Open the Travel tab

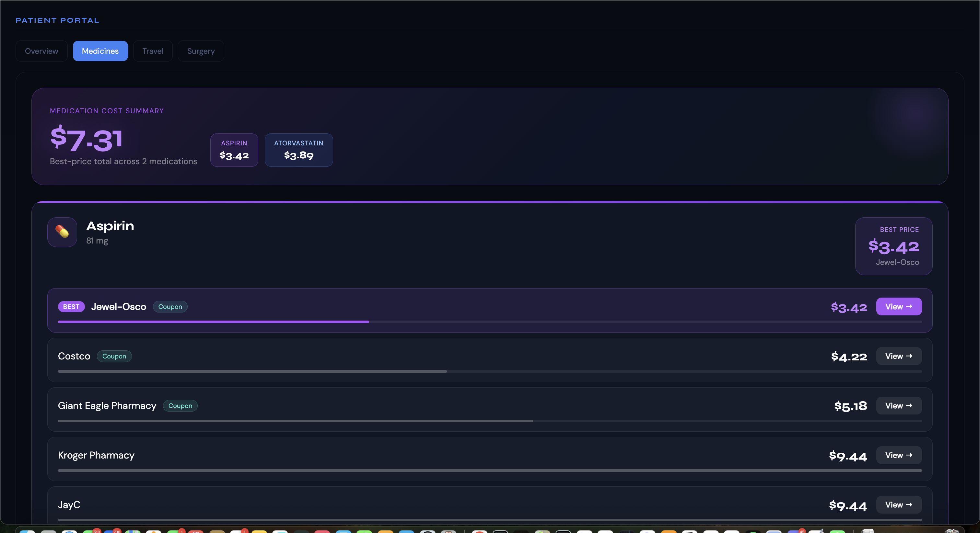[153, 51]
